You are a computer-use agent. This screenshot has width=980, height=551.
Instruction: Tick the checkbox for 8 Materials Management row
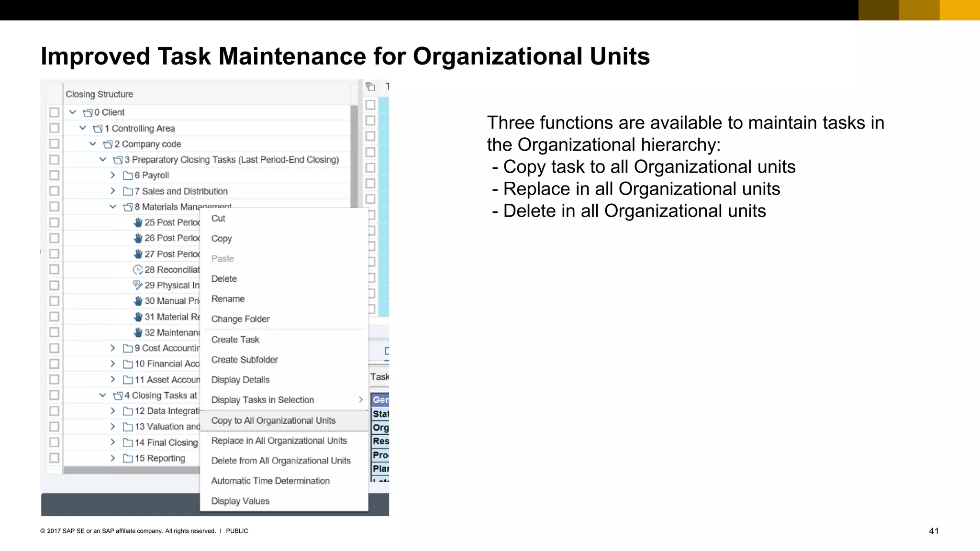[54, 207]
